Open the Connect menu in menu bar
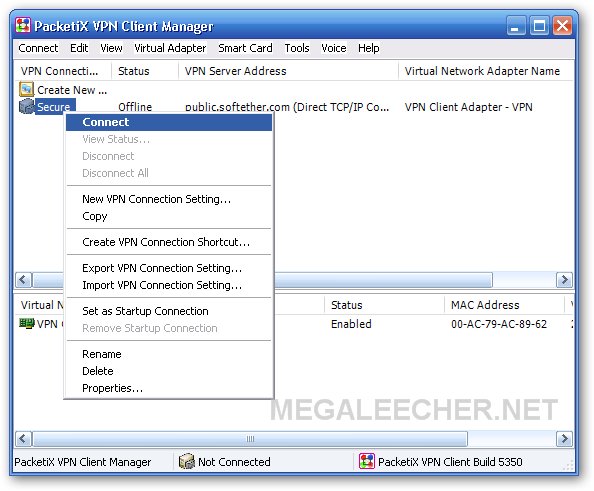Viewport: 594px width, 491px height. point(38,48)
